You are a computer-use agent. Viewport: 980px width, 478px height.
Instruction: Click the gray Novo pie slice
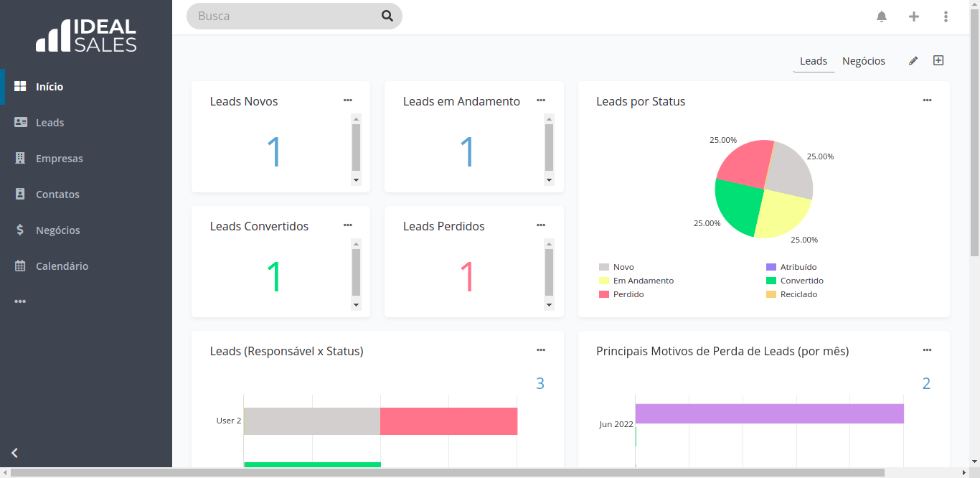pos(789,171)
